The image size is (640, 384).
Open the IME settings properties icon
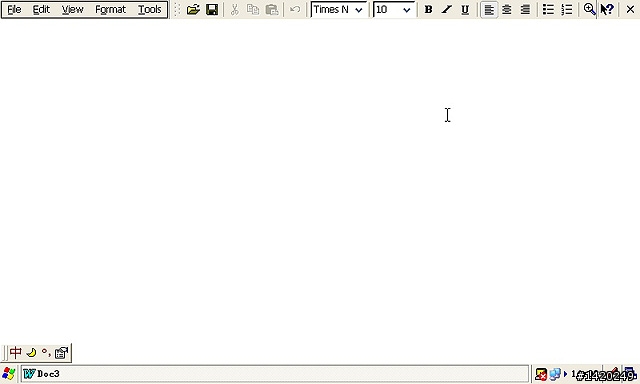[x=61, y=353]
